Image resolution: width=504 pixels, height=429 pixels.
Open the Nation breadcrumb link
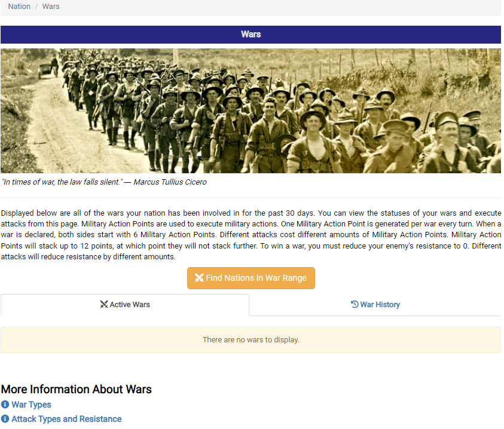pyautogui.click(x=19, y=7)
